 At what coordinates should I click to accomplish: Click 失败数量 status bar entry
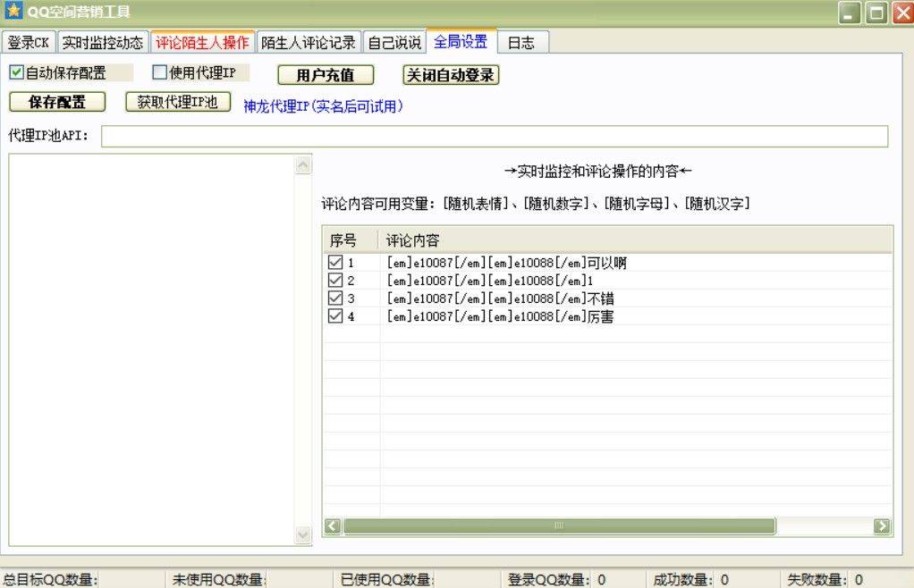coord(825,579)
